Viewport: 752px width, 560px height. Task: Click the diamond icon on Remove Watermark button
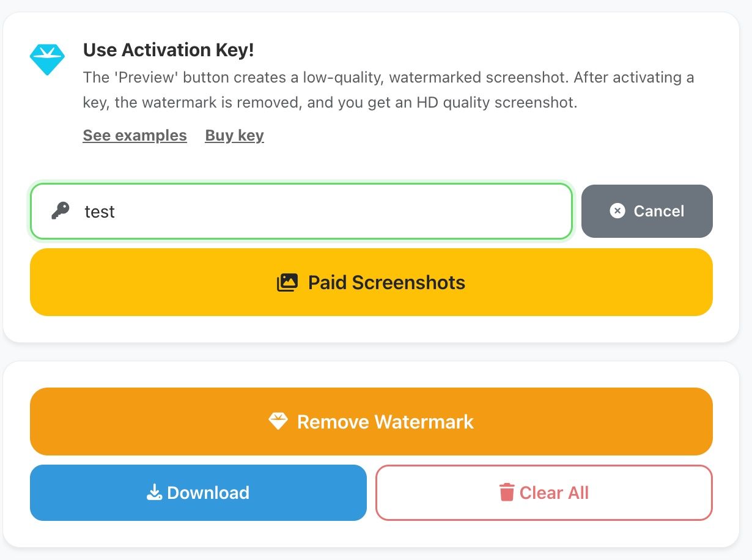[x=279, y=421]
